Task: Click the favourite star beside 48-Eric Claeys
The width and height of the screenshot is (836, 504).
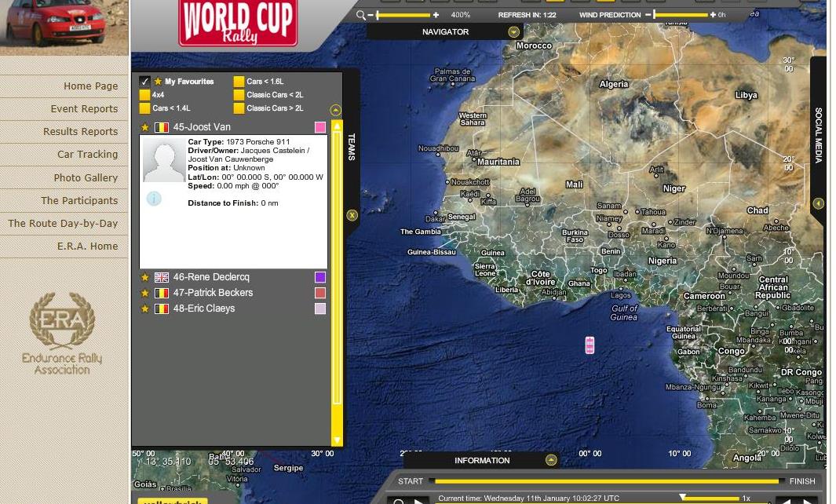Action: point(144,309)
